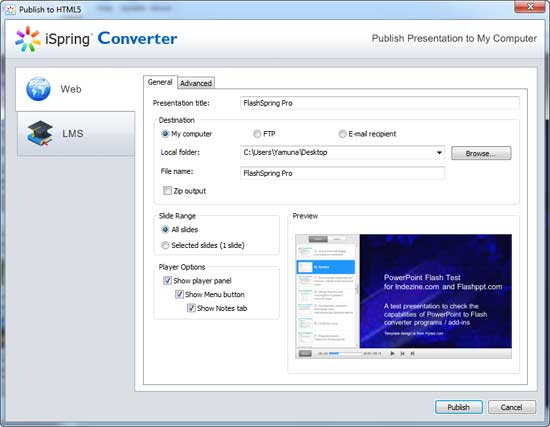
Task: Click the preview play button
Action: [392, 353]
